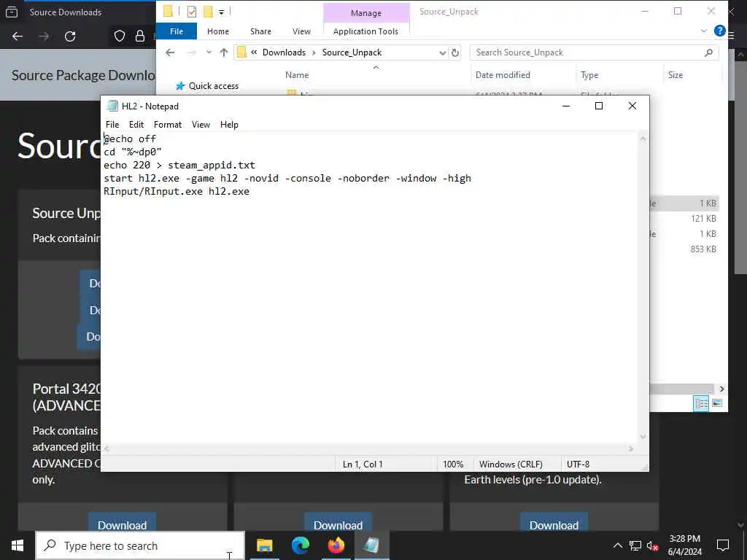This screenshot has height=560, width=747.
Task: Open Customize Quick Access Toolbar dropdown
Action: pyautogui.click(x=222, y=12)
